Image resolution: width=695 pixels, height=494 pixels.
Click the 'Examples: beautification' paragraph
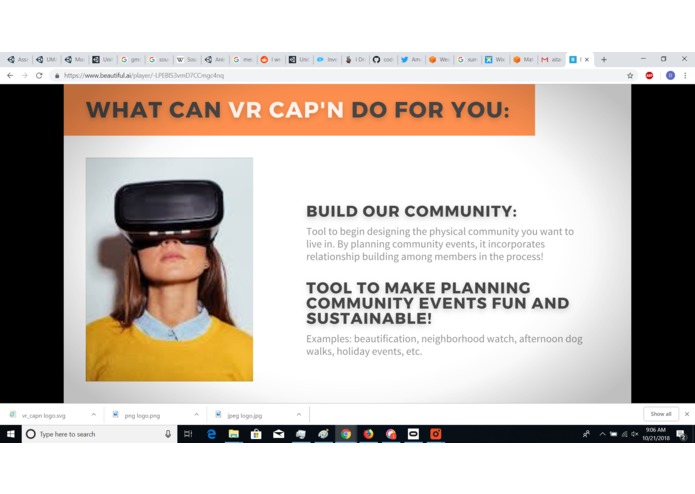click(444, 345)
